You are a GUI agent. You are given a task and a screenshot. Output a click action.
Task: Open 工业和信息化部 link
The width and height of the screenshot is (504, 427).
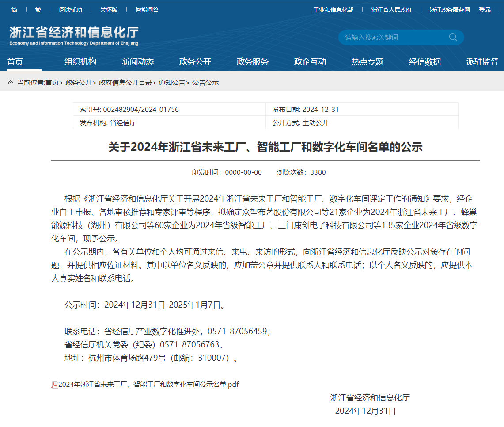(333, 10)
